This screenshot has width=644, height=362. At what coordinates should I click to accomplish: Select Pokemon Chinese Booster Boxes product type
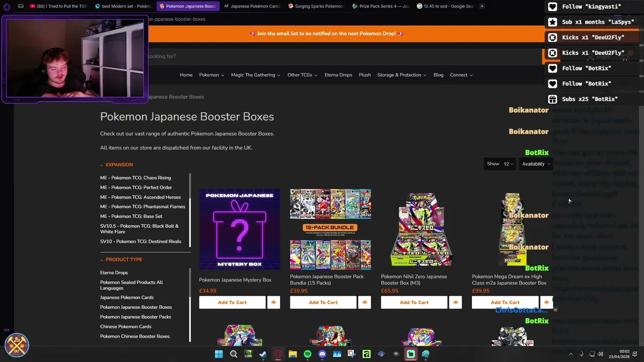(135, 336)
